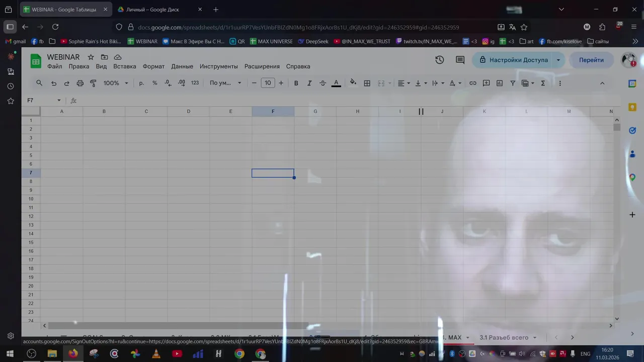Open the cell borders options
The image size is (644, 362).
[367, 83]
